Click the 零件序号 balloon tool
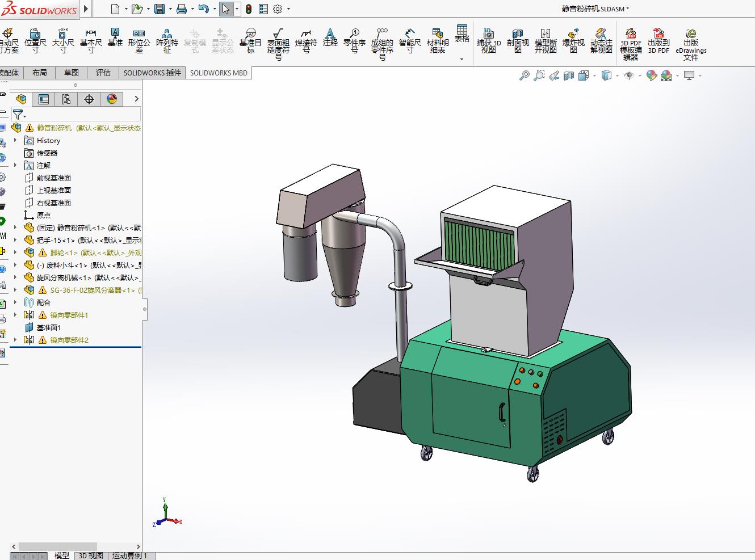Screen dimensions: 755x560 pos(354,41)
